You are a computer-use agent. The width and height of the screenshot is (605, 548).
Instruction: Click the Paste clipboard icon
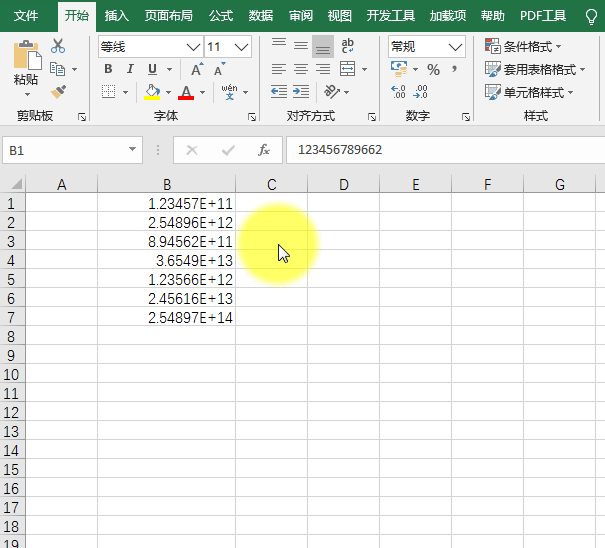point(27,55)
